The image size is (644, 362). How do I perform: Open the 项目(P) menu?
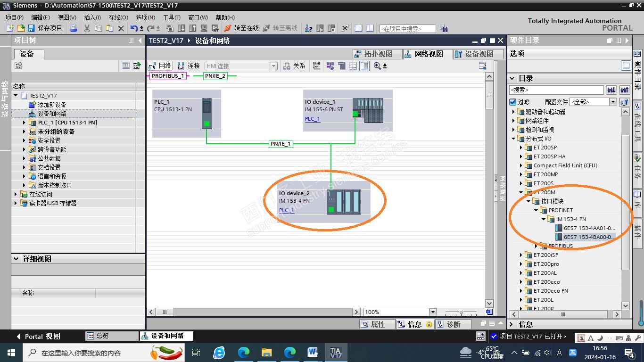(x=15, y=17)
